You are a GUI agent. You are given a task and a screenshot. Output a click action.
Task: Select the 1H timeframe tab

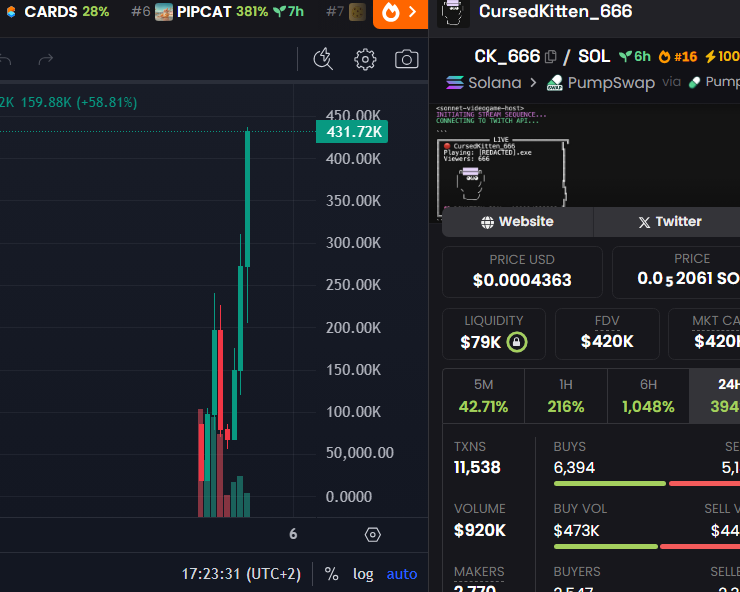tap(566, 396)
